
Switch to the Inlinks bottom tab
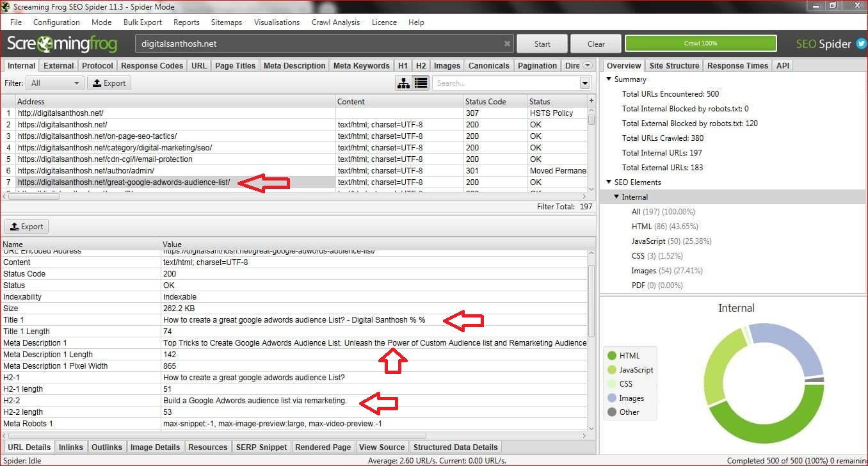point(71,447)
